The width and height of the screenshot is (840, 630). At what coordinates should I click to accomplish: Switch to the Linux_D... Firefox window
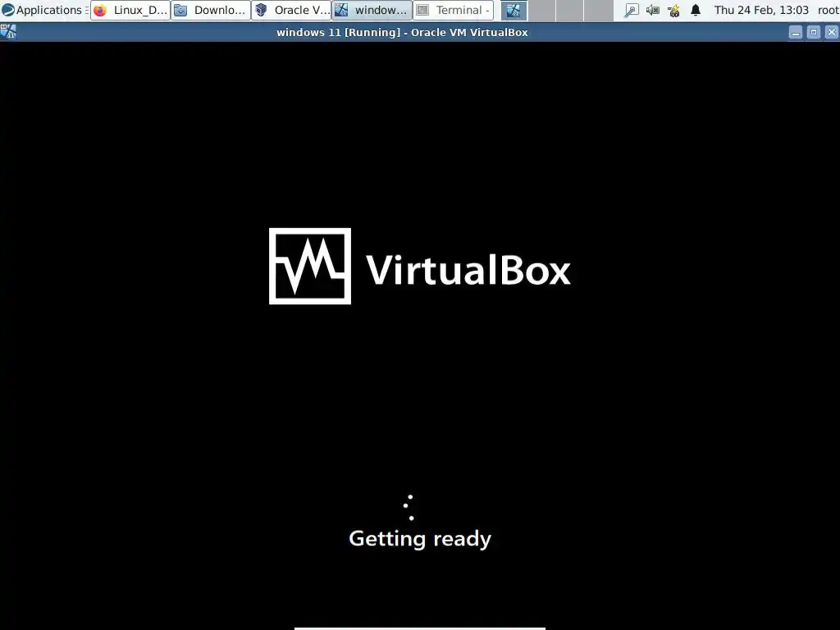point(130,10)
